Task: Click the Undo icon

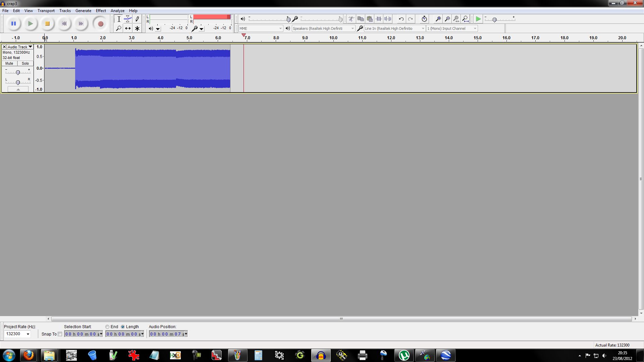Action: click(401, 19)
